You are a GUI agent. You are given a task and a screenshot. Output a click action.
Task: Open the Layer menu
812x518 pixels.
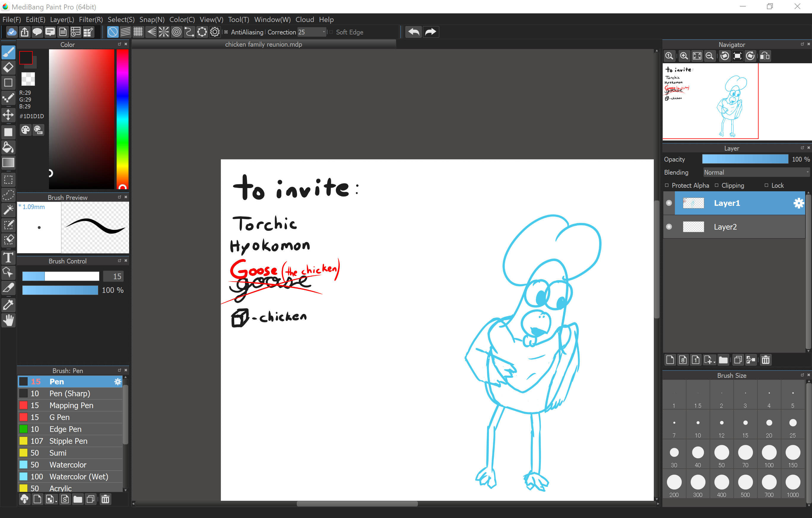pyautogui.click(x=62, y=20)
